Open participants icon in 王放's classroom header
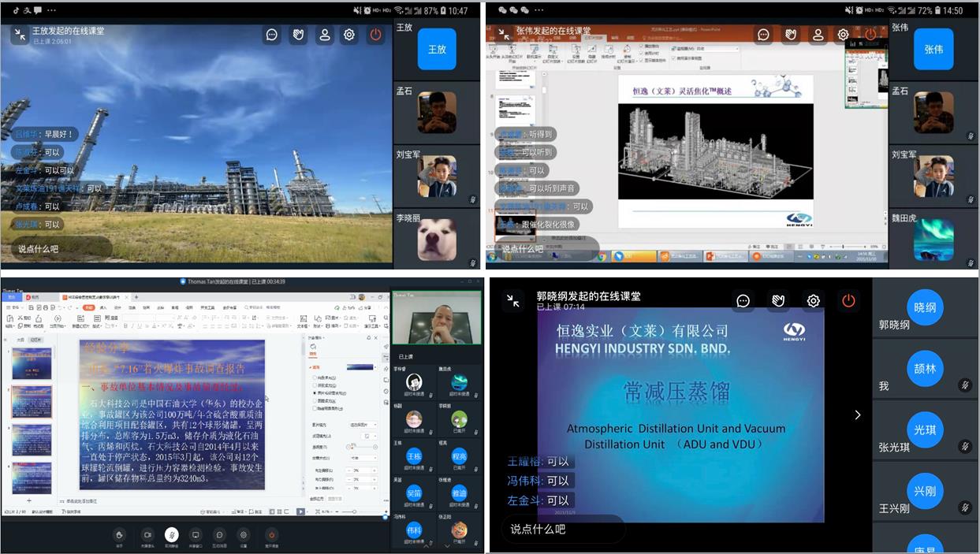 pos(324,35)
